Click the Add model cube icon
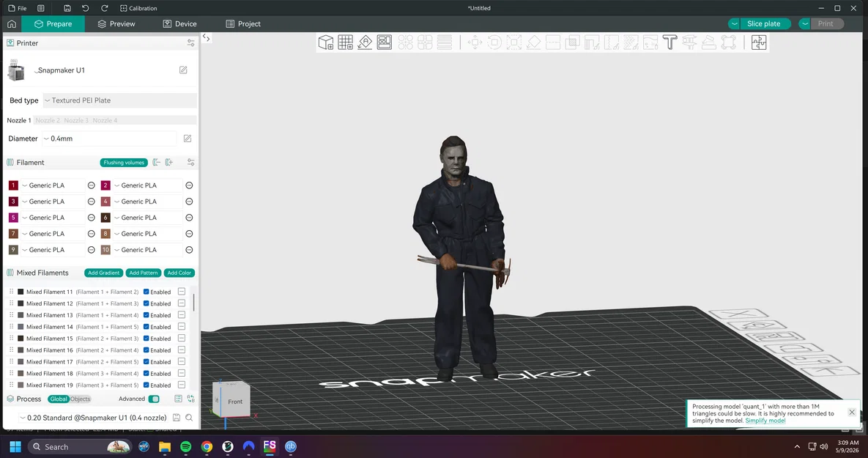Screen dimensions: 868x458 click(326, 43)
